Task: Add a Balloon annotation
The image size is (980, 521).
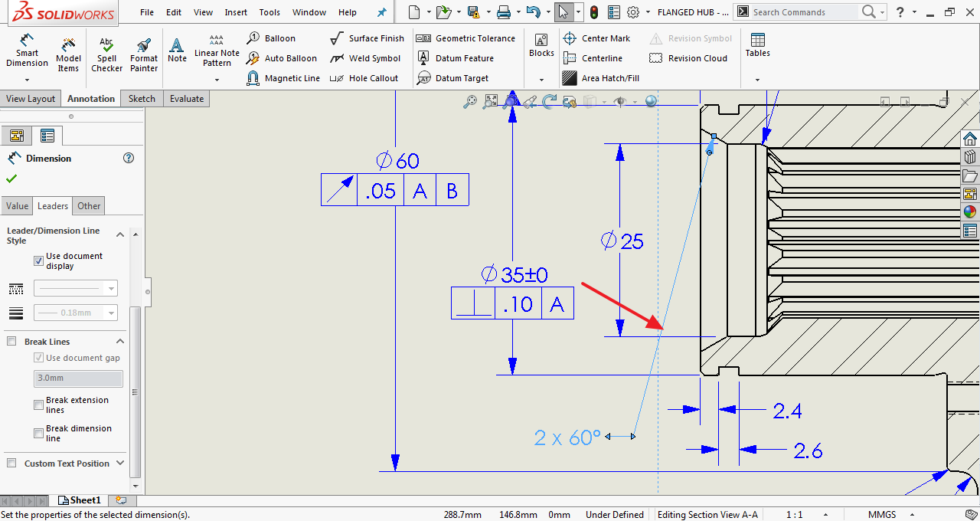Action: tap(271, 38)
